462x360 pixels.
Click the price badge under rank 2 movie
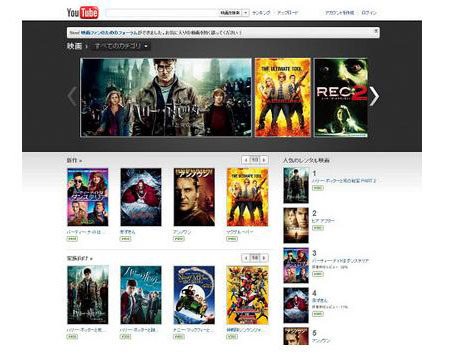[318, 228]
